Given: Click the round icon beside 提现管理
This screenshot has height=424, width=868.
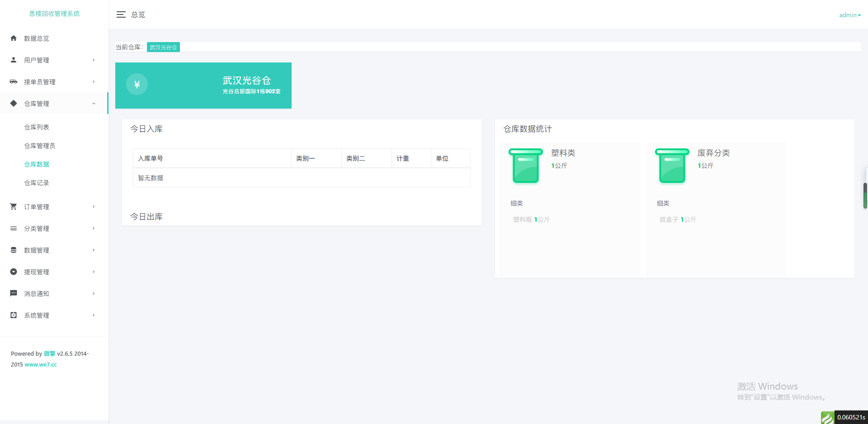Looking at the screenshot, I should coord(14,272).
